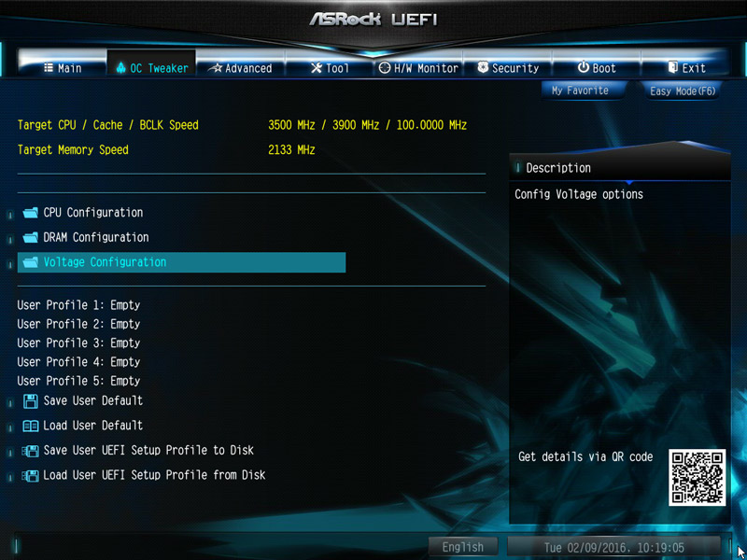Open the Advanced tab
This screenshot has width=747, height=560.
[240, 68]
